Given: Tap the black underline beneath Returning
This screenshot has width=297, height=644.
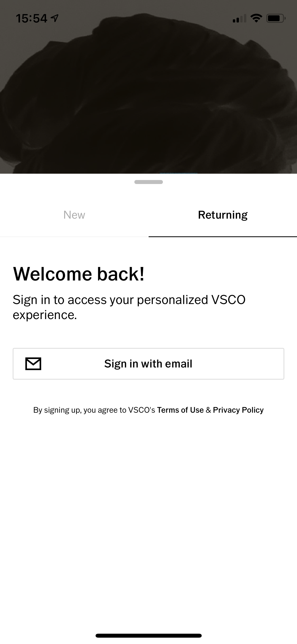Looking at the screenshot, I should [x=223, y=237].
